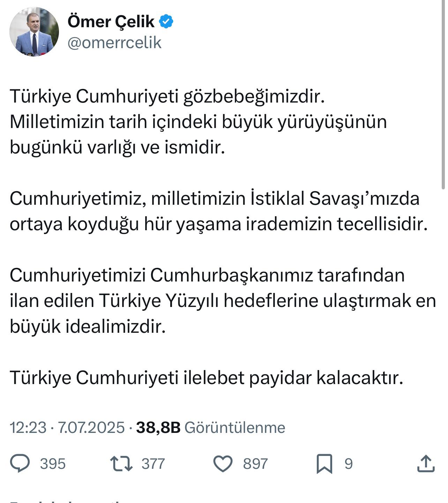Click the 12:23 timestamp
Viewport: 448px width, 503px height.
(x=28, y=428)
